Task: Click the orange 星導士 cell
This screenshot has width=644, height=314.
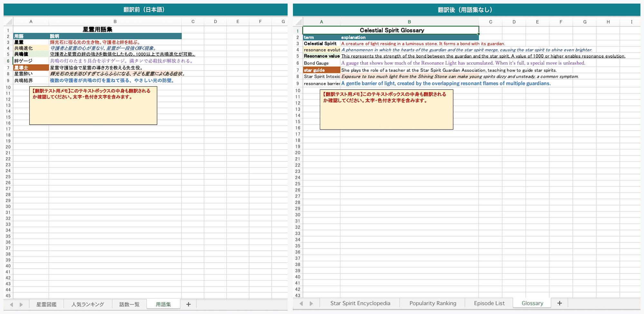Action: point(31,68)
